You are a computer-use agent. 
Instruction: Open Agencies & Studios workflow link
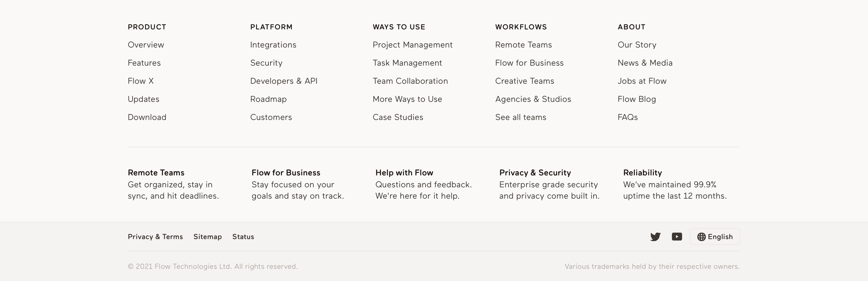(x=533, y=99)
